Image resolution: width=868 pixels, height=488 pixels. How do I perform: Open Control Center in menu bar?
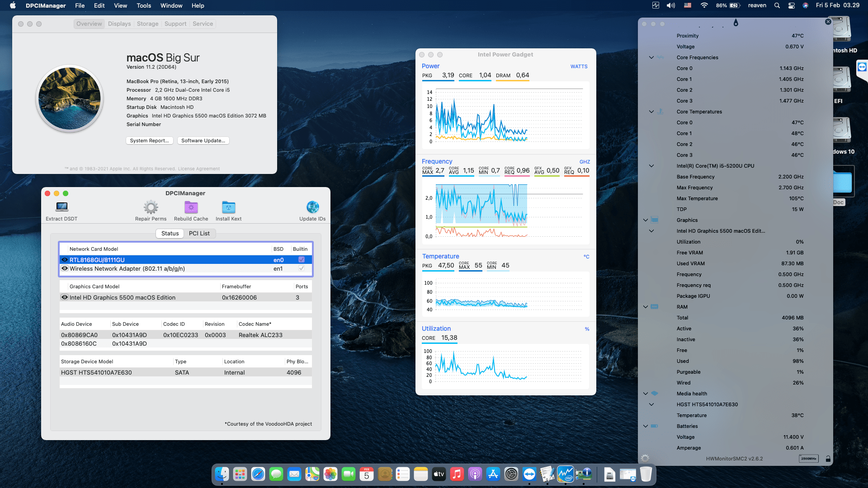(792, 5)
